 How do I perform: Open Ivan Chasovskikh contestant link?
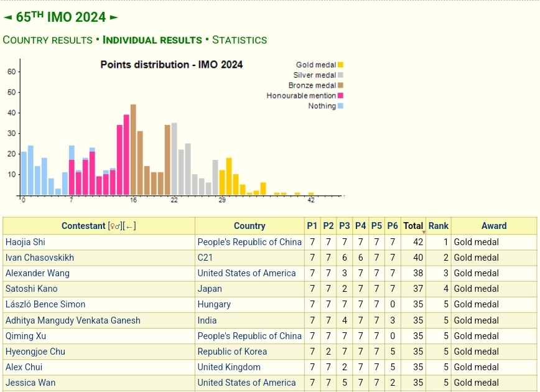point(39,258)
